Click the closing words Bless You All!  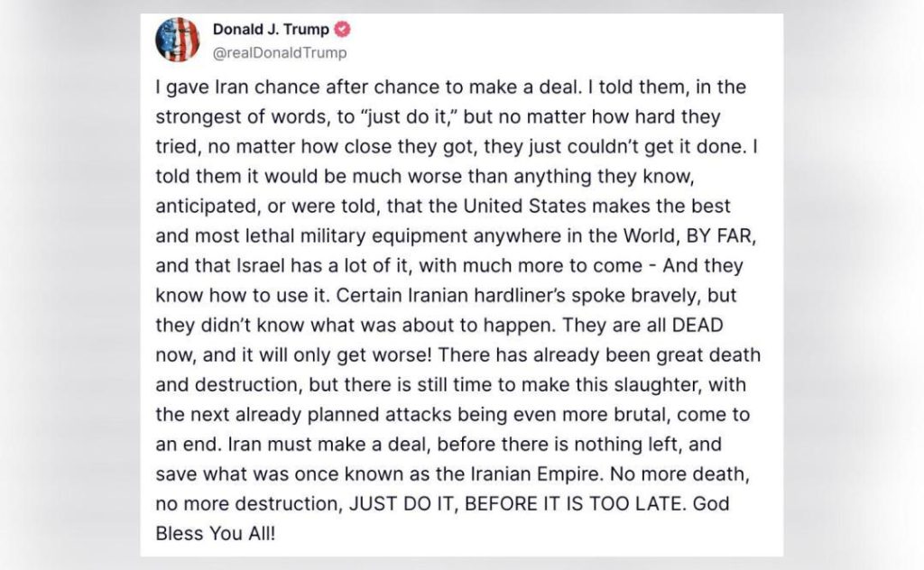coord(215,534)
